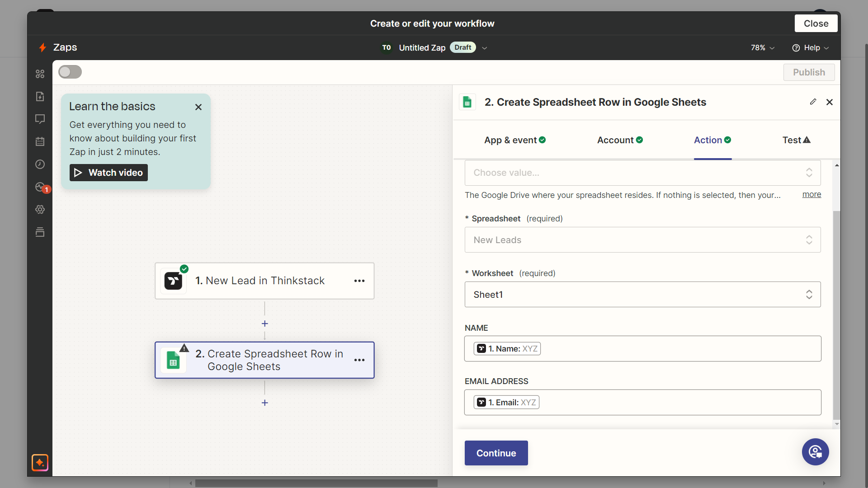This screenshot has width=868, height=488.
Task: Select the Create Spreadsheet Row step card
Action: [x=264, y=360]
